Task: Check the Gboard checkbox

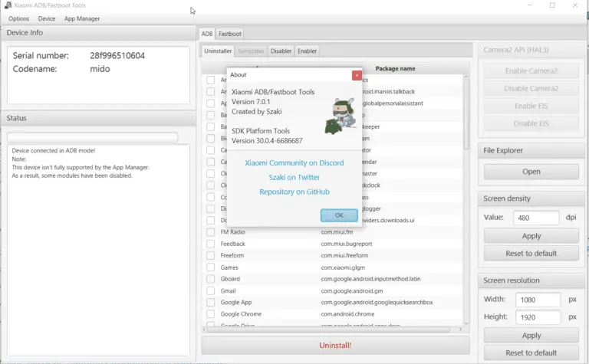Action: pyautogui.click(x=210, y=279)
